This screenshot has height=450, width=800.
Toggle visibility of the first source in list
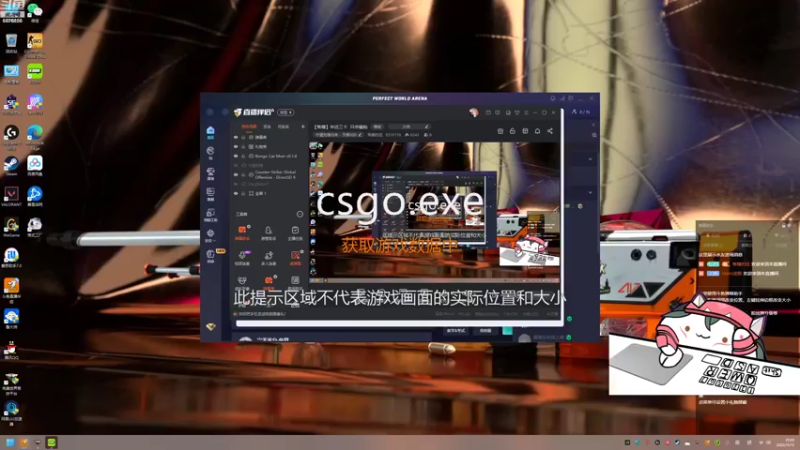click(236, 137)
